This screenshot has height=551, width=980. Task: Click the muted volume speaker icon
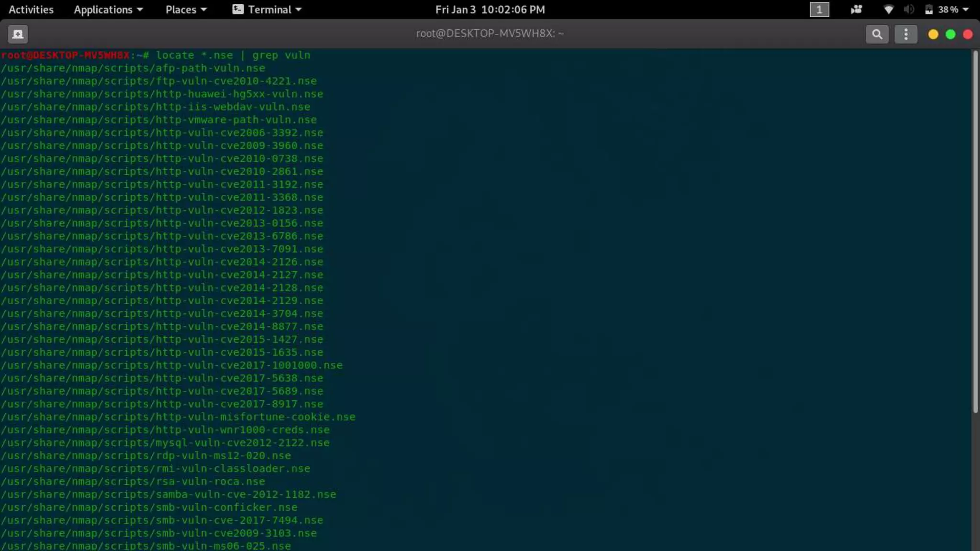909,10
